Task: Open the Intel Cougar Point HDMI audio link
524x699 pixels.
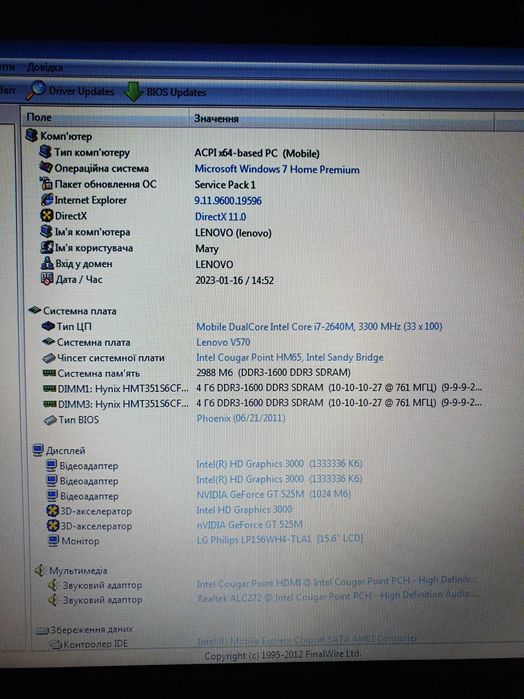Action: 337,581
